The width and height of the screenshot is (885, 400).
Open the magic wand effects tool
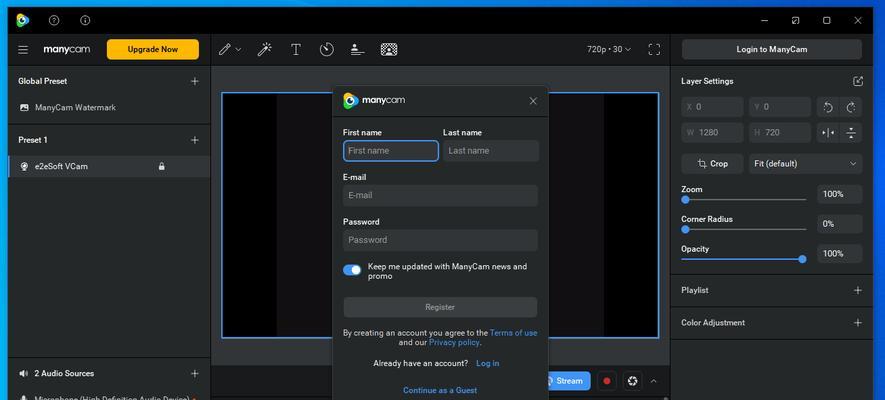(264, 50)
